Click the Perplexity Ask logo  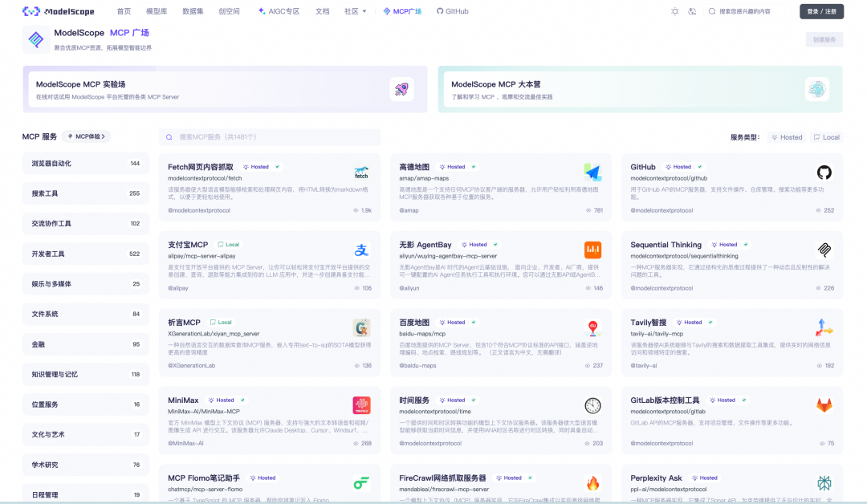tap(824, 484)
